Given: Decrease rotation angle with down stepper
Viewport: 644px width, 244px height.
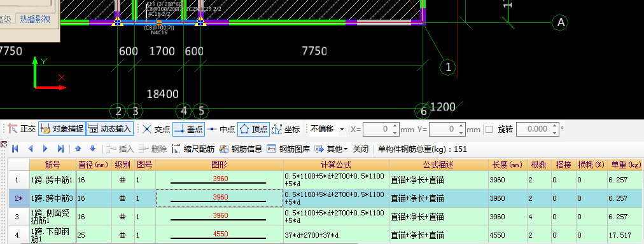Looking at the screenshot, I should 555,132.
